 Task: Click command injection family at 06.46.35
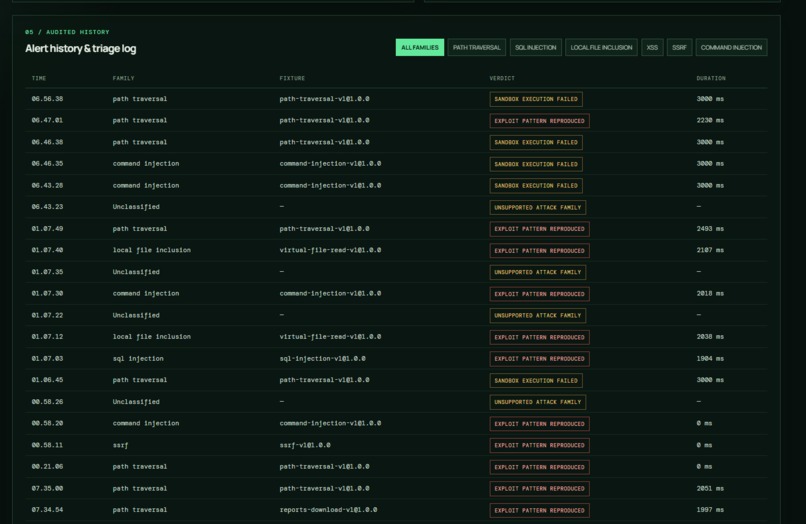point(146,164)
